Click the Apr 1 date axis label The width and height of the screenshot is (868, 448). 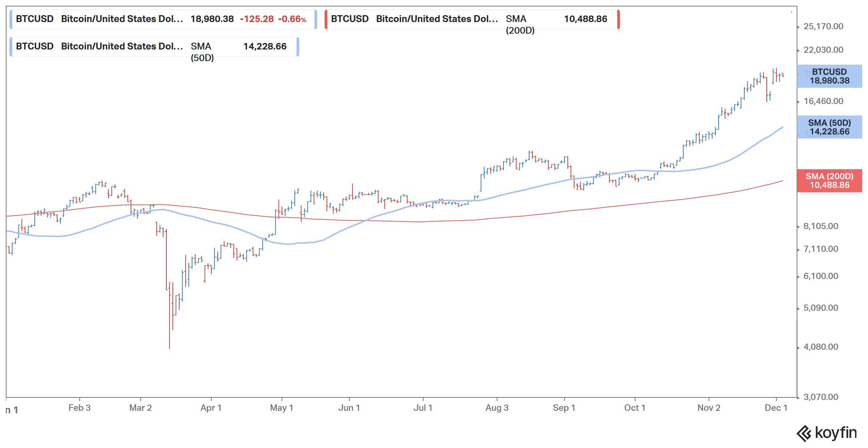pos(211,408)
